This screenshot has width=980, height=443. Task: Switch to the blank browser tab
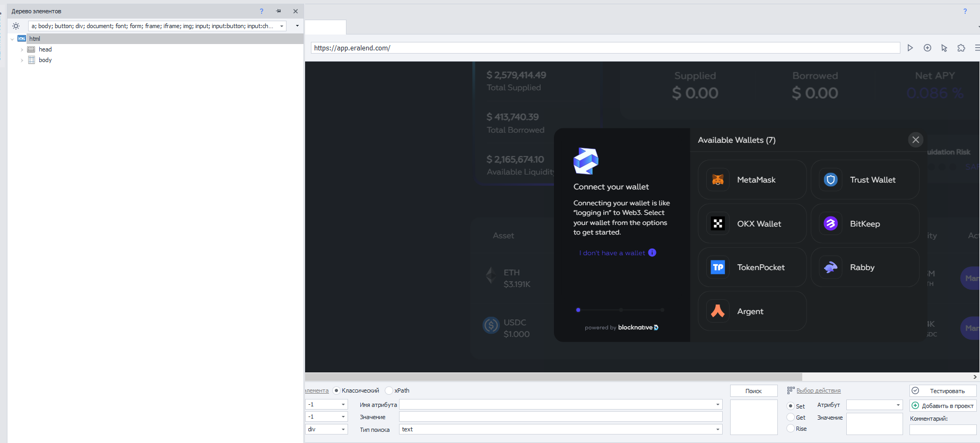(326, 27)
